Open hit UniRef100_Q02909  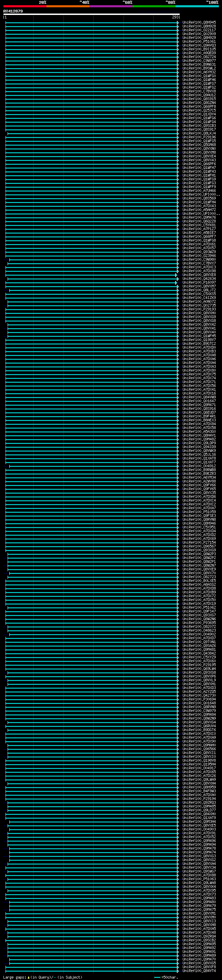click(x=199, y=34)
